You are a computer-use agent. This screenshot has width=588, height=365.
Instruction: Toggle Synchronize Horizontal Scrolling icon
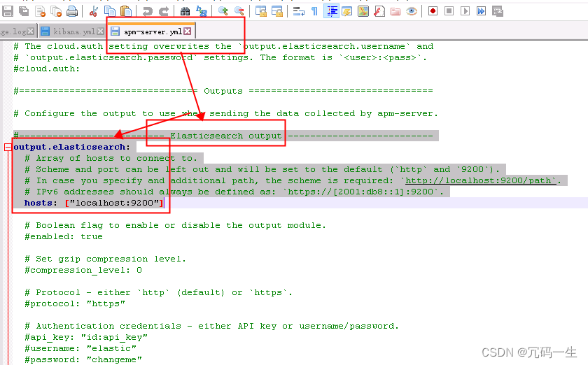(276, 12)
